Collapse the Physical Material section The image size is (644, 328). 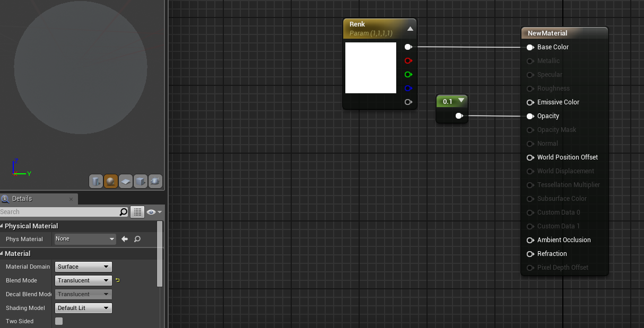coord(2,226)
